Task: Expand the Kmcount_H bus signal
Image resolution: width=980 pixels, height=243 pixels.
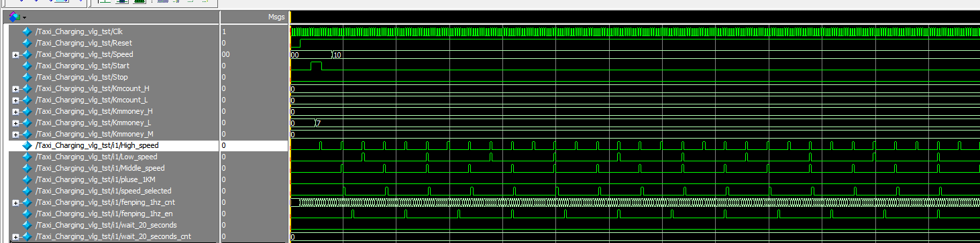Action: tap(15, 89)
